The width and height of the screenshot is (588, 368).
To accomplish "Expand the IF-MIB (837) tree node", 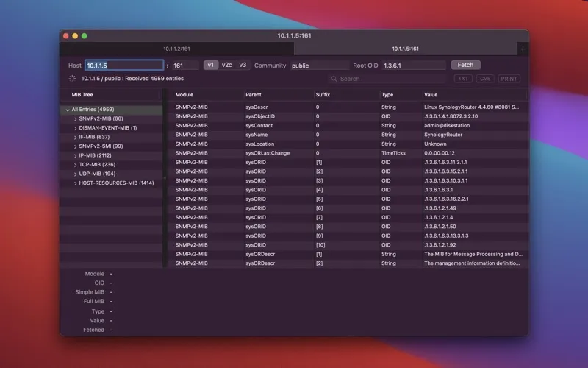I will pos(76,138).
